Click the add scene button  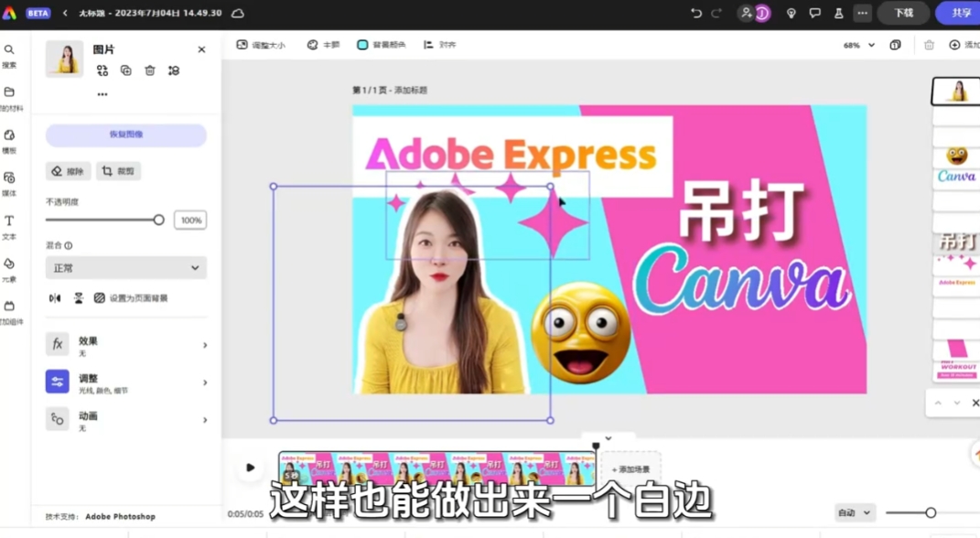pos(630,468)
